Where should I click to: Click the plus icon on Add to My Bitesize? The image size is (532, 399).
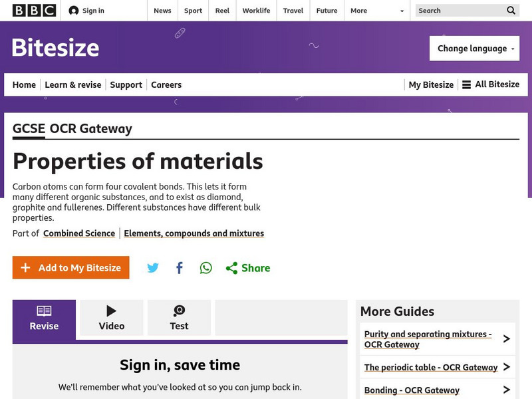pos(25,268)
